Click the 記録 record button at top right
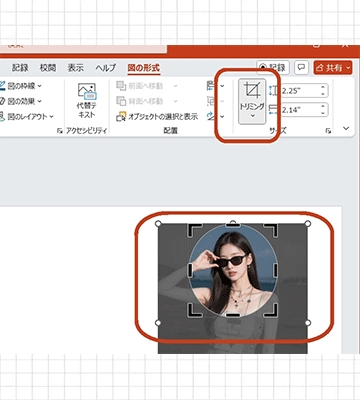Viewport: 360px width, 400px height. [273, 68]
